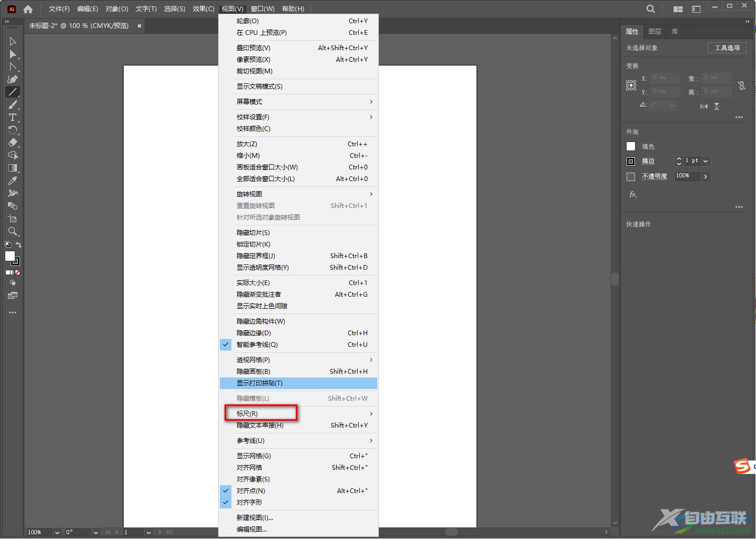
Task: Click the artboard number field at bottom
Action: pyautogui.click(x=134, y=532)
